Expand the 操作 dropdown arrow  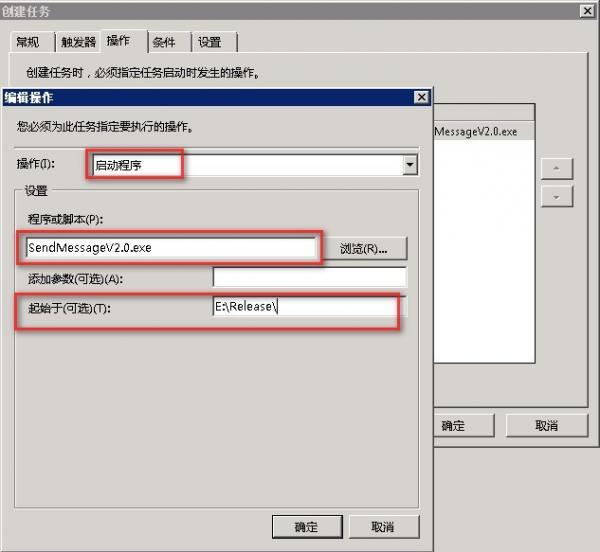(x=409, y=164)
